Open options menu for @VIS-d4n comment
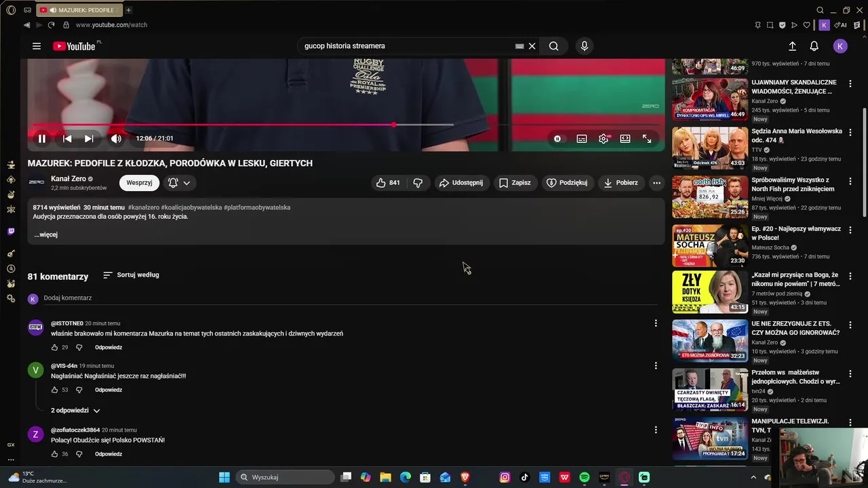Viewport: 868px width, 488px height. pos(656,366)
